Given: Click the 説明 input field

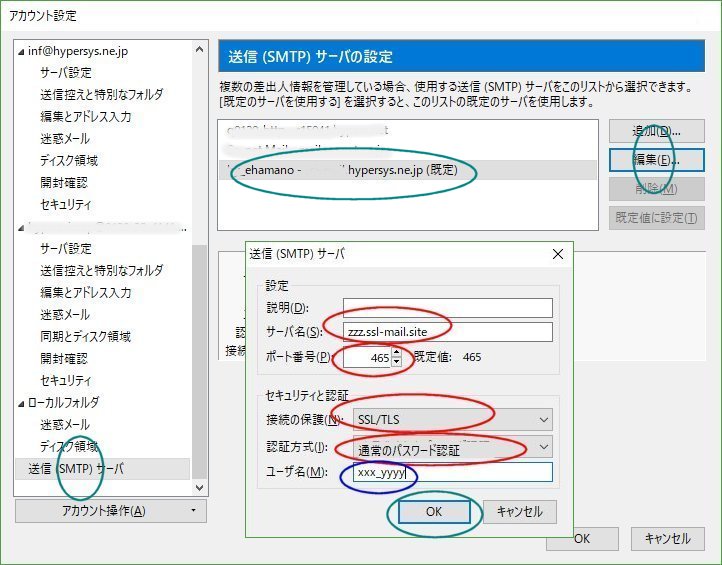Looking at the screenshot, I should (x=447, y=307).
